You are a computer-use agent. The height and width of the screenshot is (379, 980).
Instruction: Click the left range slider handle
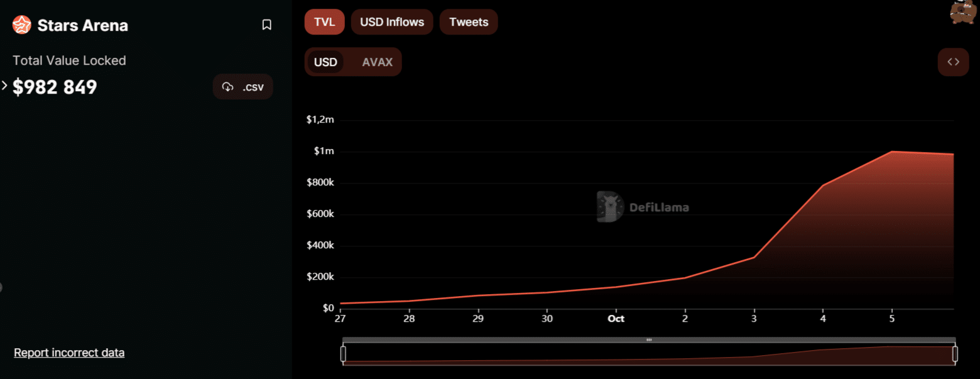[343, 354]
